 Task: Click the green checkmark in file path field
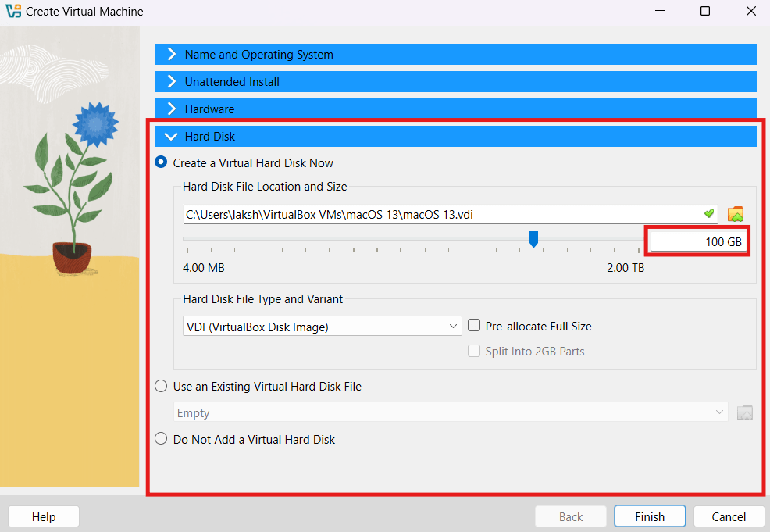708,213
